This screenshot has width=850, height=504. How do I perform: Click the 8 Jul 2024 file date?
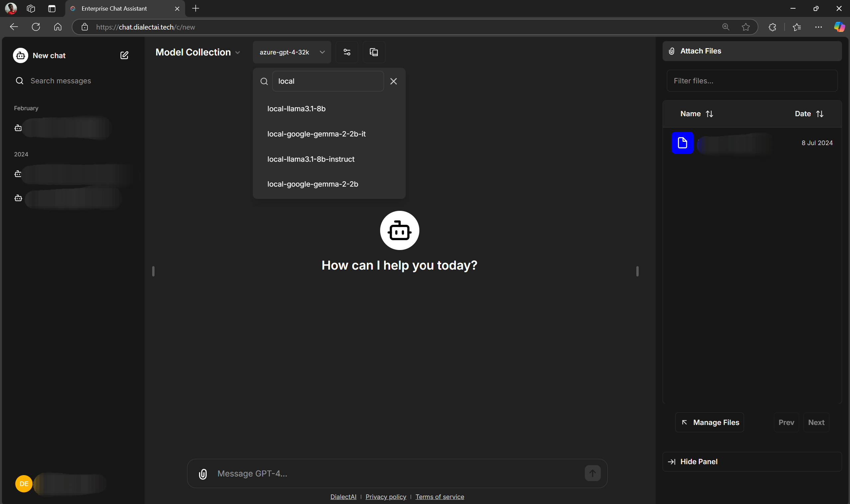pyautogui.click(x=817, y=143)
